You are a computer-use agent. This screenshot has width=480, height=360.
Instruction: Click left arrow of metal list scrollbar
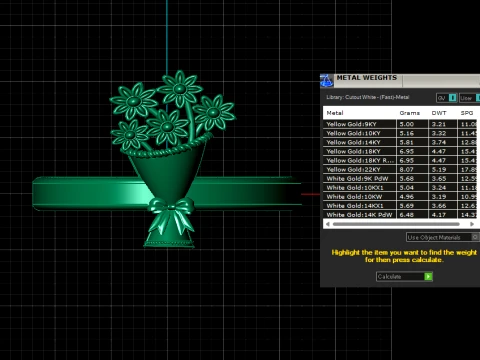328,224
